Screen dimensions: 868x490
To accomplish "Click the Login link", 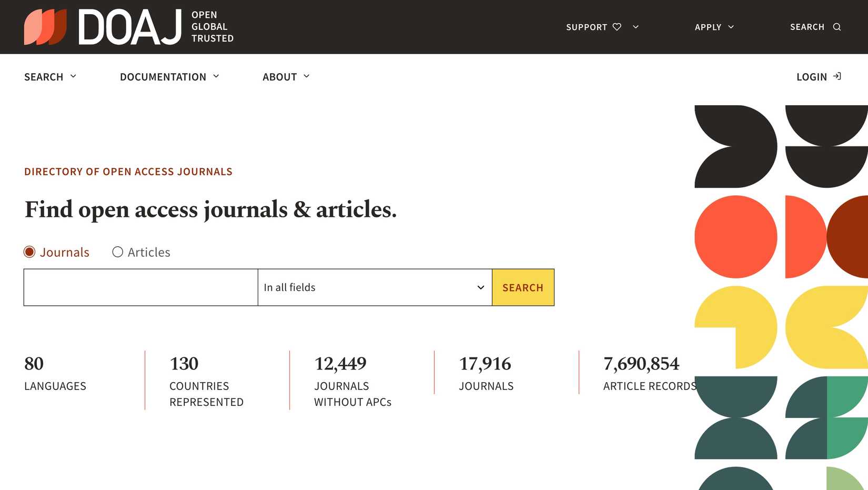I will [x=812, y=77].
